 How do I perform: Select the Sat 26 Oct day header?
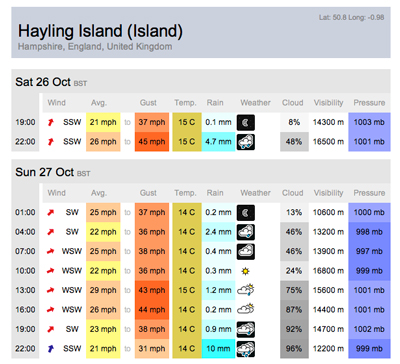click(x=51, y=82)
